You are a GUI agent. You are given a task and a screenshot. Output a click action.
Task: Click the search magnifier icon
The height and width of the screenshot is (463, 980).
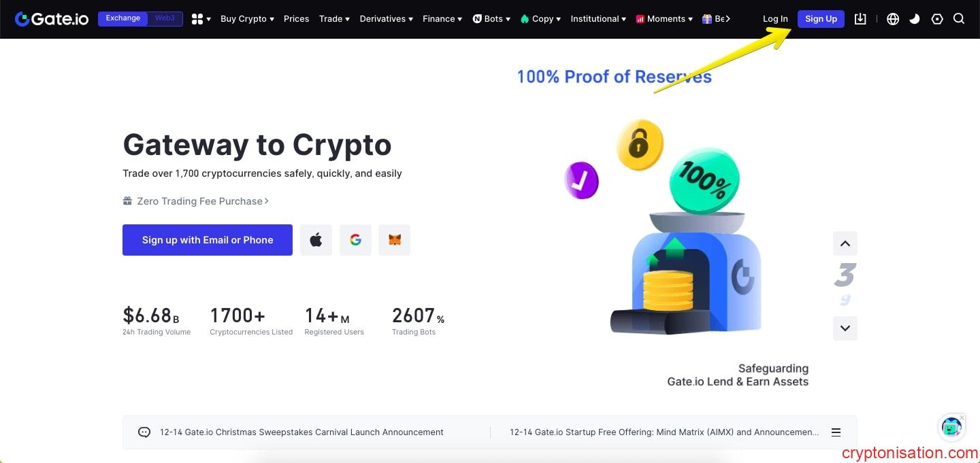(959, 19)
